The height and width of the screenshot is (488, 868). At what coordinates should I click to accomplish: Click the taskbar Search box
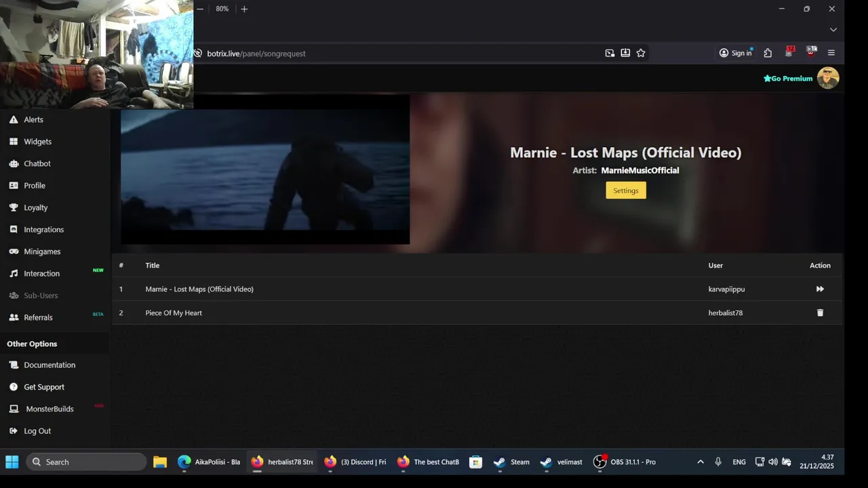click(x=86, y=462)
